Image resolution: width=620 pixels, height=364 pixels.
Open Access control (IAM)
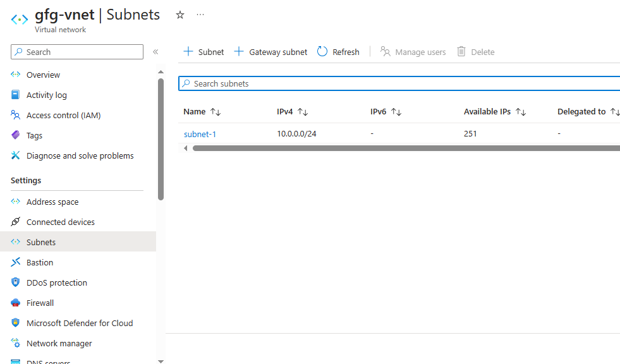pos(64,116)
